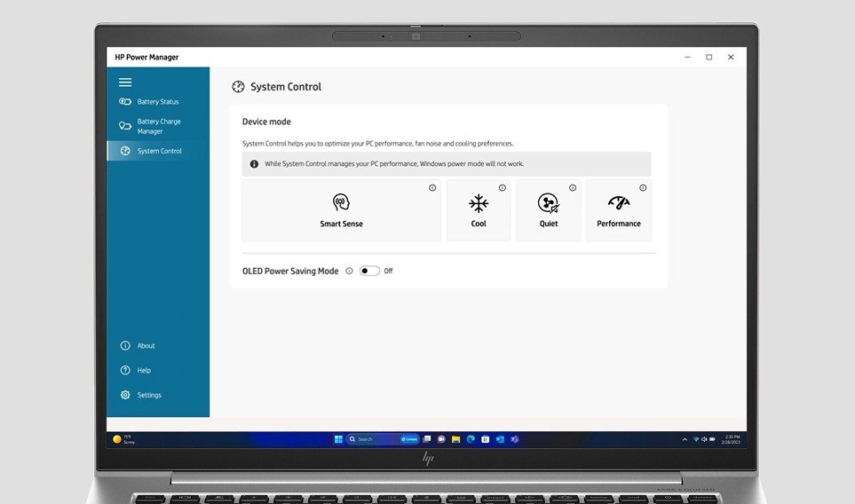Open the weather widget on taskbar
This screenshot has width=855, height=504.
[123, 439]
